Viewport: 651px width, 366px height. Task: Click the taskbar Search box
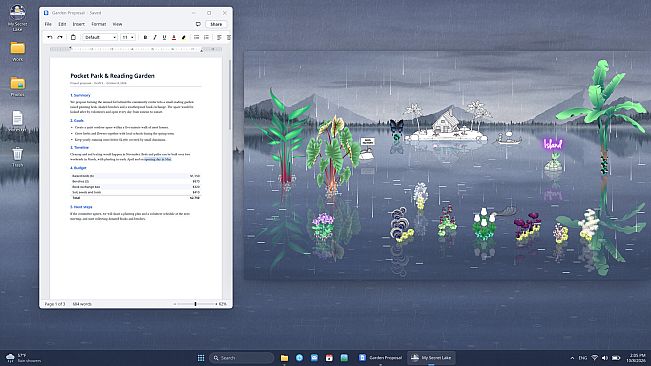click(242, 358)
